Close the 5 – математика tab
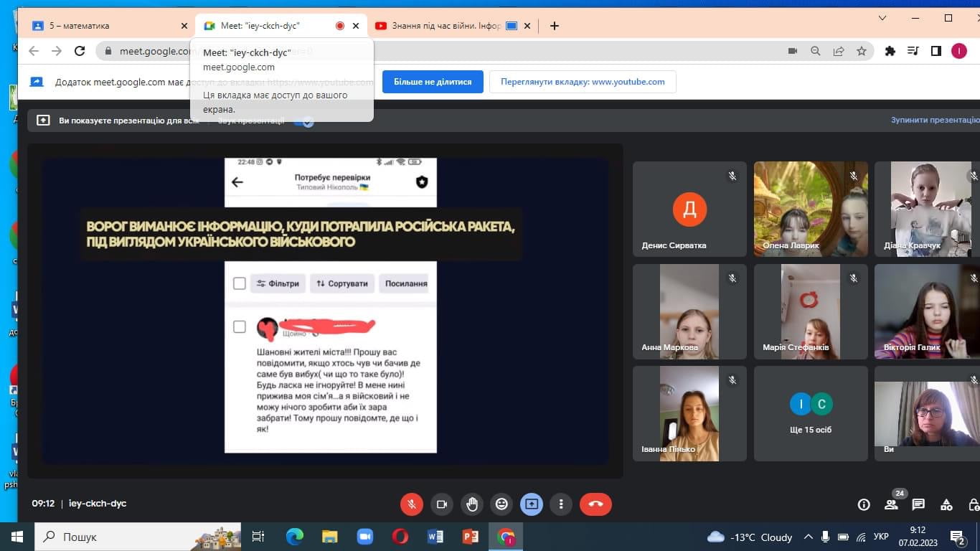The image size is (980, 551). [x=186, y=26]
